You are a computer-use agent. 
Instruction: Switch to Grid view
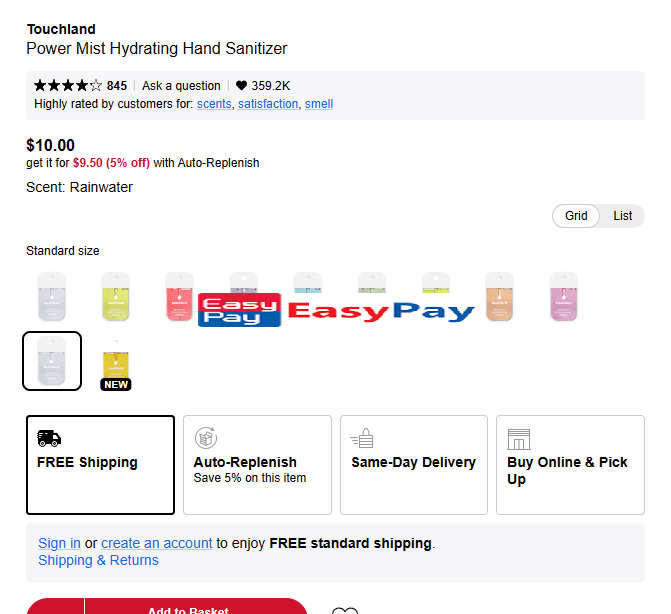click(576, 216)
